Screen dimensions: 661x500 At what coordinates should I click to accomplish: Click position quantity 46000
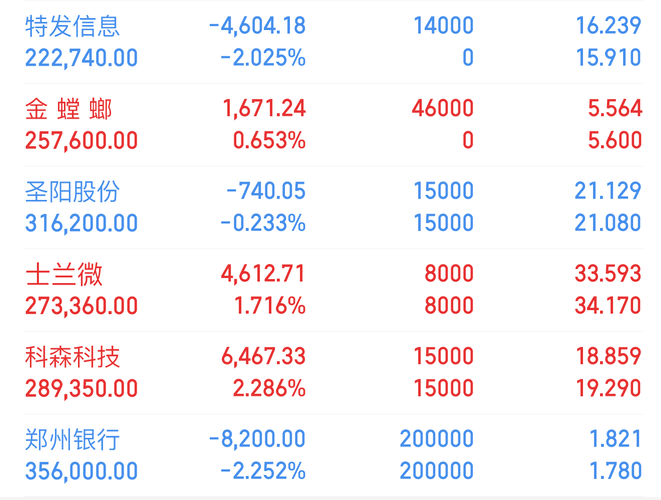pos(443,108)
